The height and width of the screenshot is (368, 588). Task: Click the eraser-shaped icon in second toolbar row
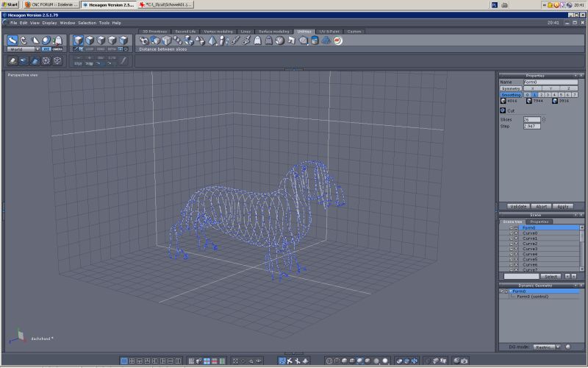[12, 60]
